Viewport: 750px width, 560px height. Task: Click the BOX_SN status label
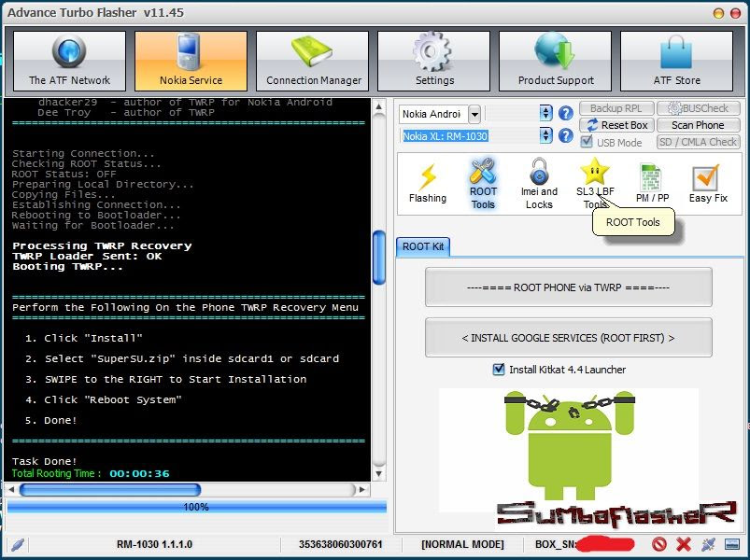click(x=556, y=544)
